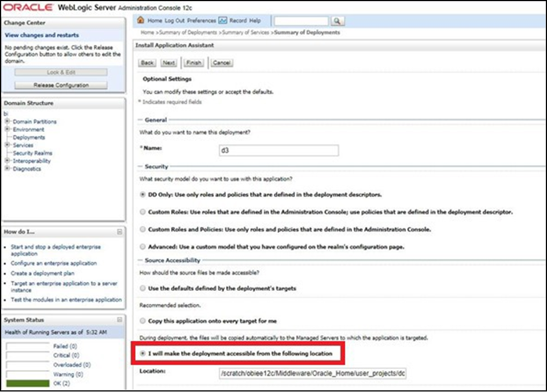
Task: Open Environment tree item
Action: point(28,130)
